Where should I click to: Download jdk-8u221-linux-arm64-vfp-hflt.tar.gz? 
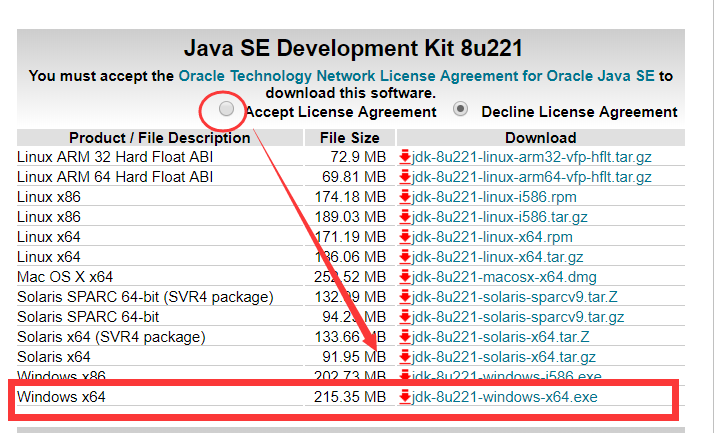pyautogui.click(x=531, y=177)
